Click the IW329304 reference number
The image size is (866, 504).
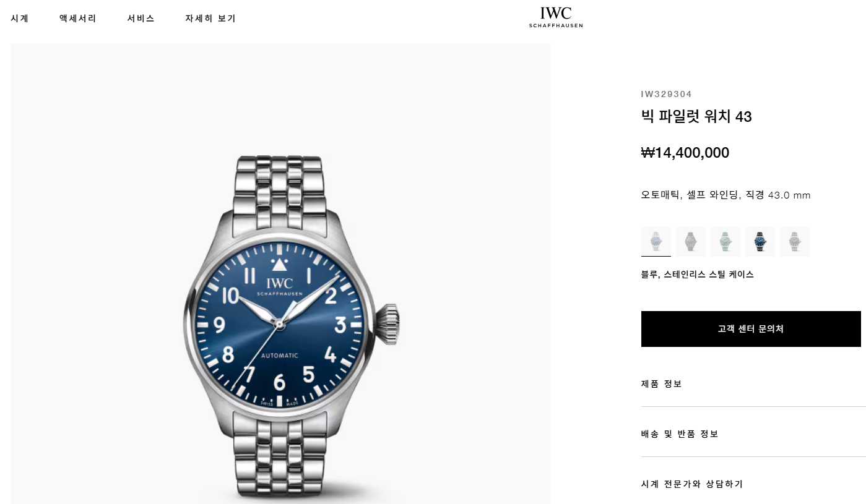pyautogui.click(x=667, y=94)
